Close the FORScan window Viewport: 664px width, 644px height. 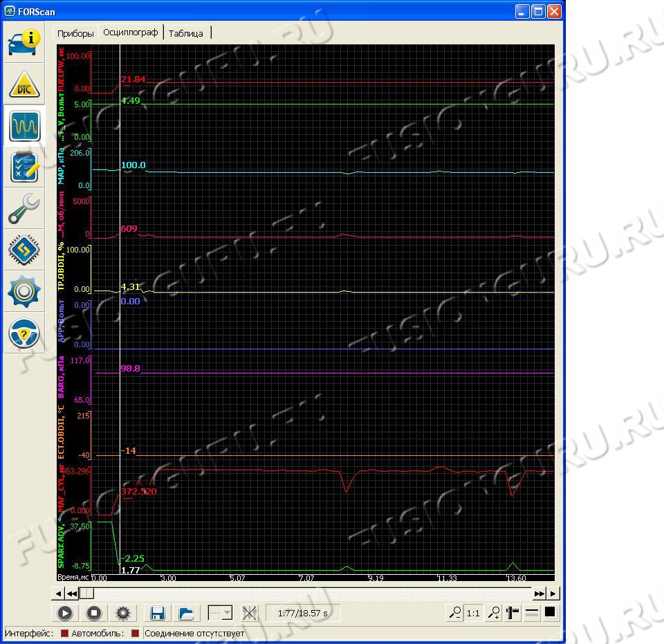coord(554,12)
